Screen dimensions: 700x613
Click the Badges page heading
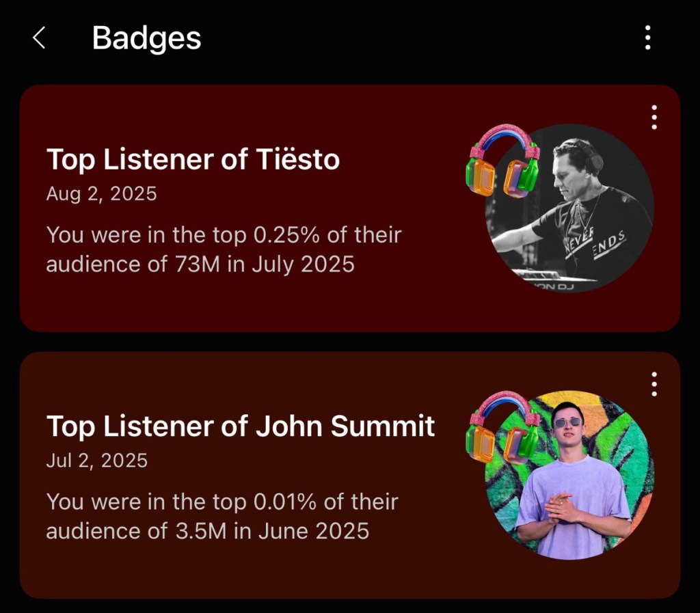coord(146,38)
